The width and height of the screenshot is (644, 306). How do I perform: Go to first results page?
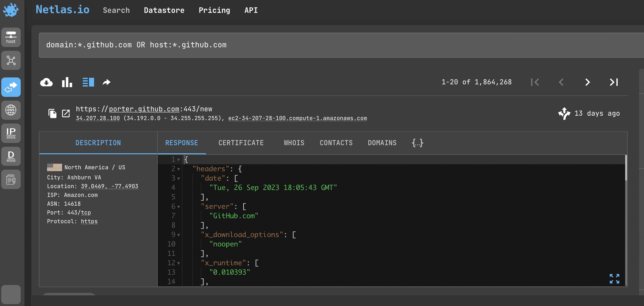[x=535, y=82]
